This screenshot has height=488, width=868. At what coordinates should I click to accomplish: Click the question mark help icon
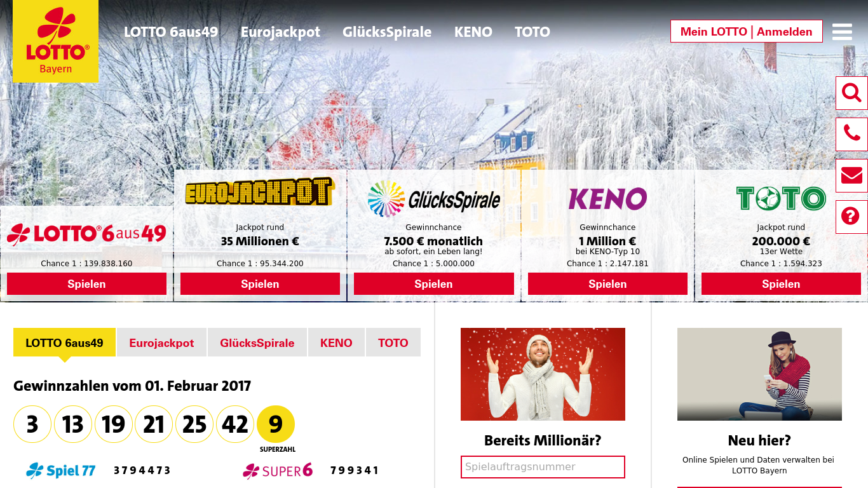point(851,217)
